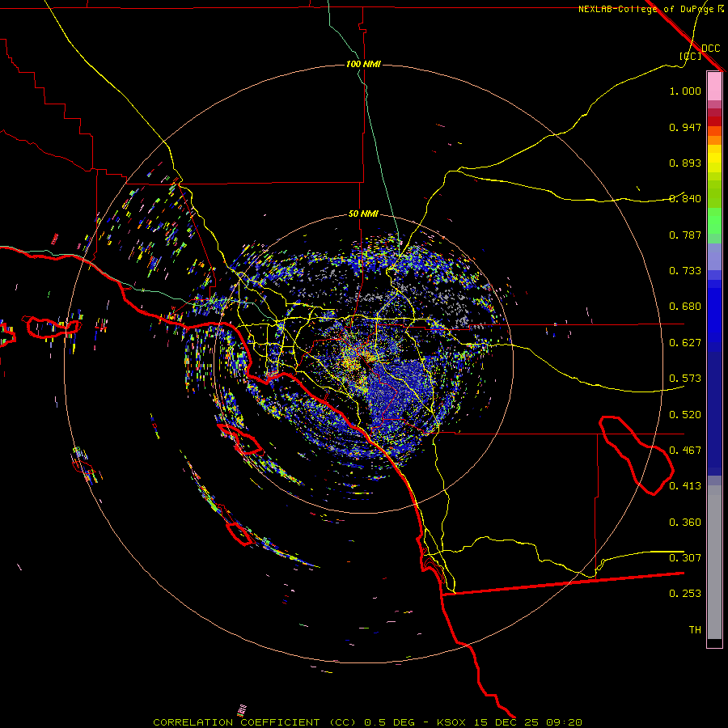
Task: Click the lavender color bar segment near 0.733
Action: coord(714,256)
